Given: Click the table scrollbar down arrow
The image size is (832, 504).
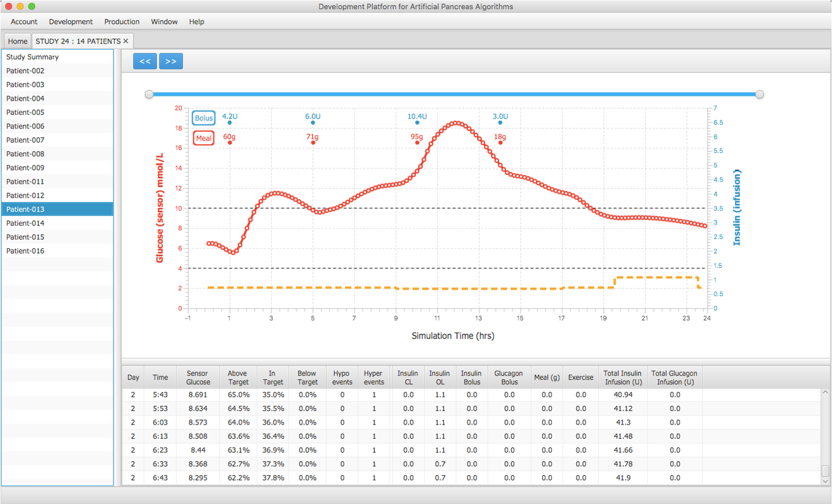Looking at the screenshot, I should 825,481.
